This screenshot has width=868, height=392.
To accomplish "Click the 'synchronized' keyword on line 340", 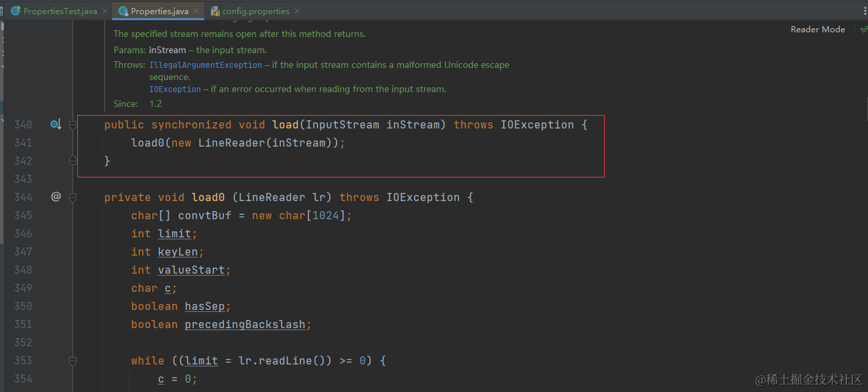I will point(191,124).
